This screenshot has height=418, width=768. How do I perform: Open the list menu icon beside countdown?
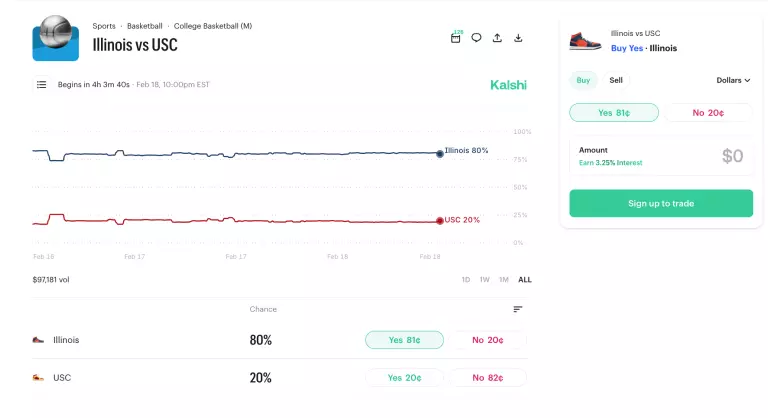click(x=42, y=85)
